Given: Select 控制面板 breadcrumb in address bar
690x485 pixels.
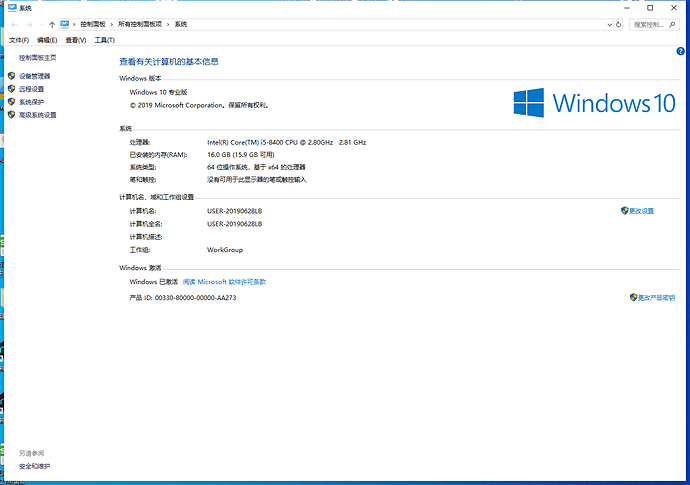Looking at the screenshot, I should (92, 24).
